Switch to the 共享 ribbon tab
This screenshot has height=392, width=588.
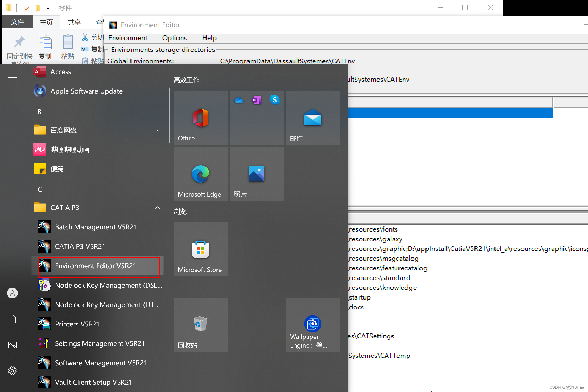(74, 22)
